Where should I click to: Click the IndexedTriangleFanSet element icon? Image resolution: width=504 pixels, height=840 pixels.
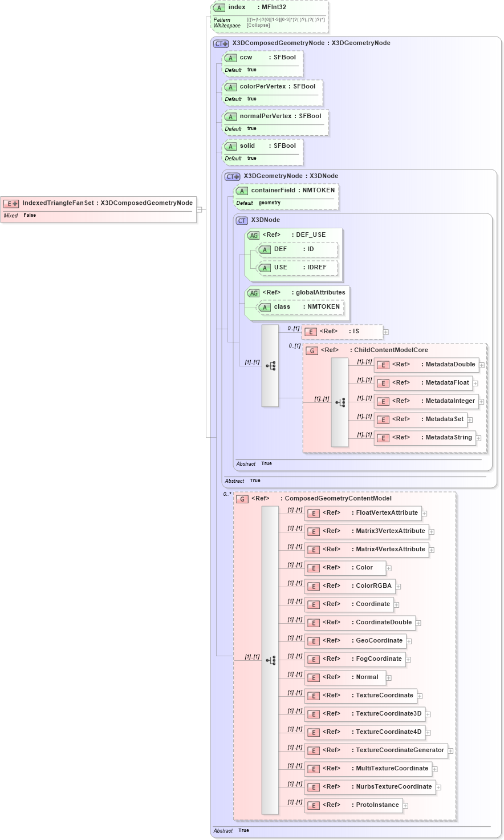[11, 203]
